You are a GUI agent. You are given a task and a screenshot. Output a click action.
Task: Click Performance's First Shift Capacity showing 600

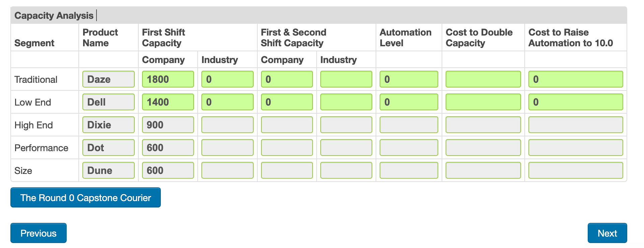click(x=168, y=147)
